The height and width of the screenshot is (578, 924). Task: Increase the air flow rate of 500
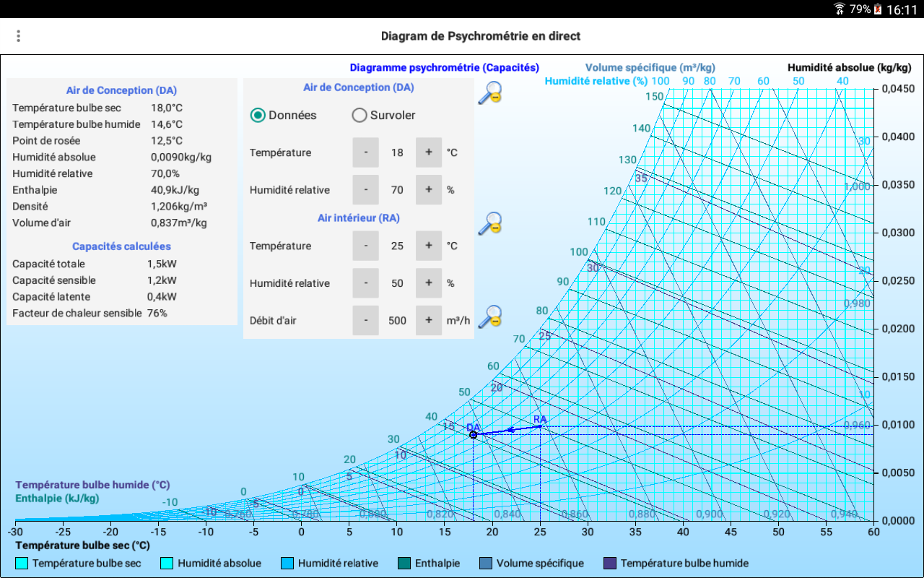point(429,320)
